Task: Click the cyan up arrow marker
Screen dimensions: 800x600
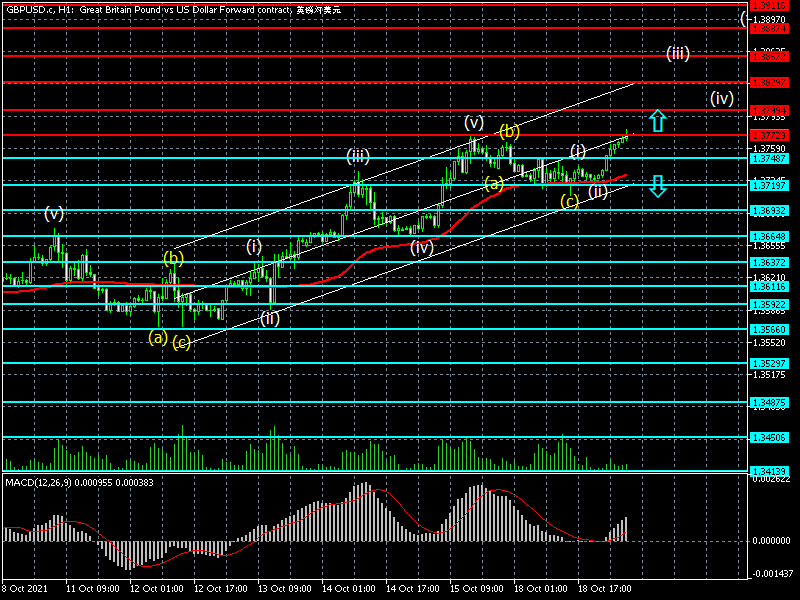Action: [656, 121]
